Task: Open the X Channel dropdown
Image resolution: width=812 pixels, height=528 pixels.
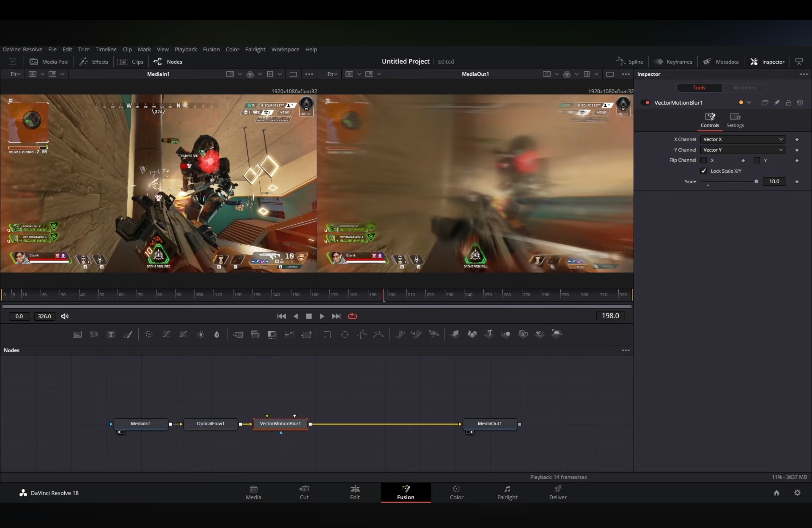Action: 743,139
